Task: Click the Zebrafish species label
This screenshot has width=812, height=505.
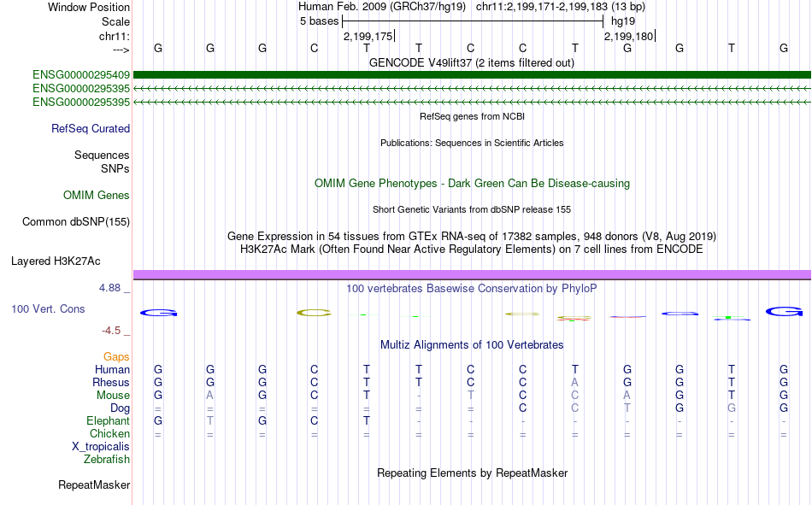Action: click(107, 460)
